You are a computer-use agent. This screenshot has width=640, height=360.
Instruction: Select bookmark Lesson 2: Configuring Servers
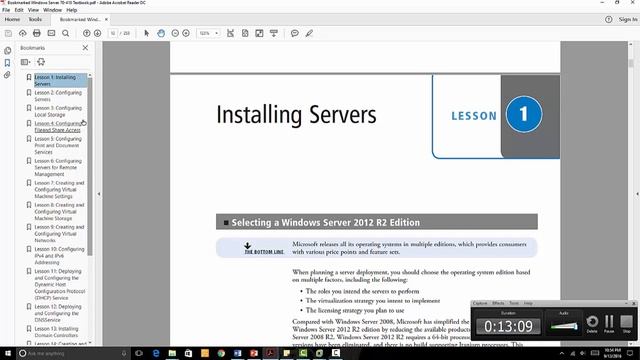[x=58, y=96]
